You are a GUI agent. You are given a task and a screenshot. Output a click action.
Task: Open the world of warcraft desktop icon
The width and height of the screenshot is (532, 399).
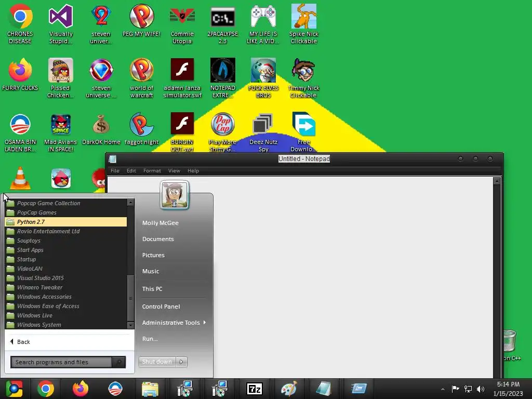point(141,78)
